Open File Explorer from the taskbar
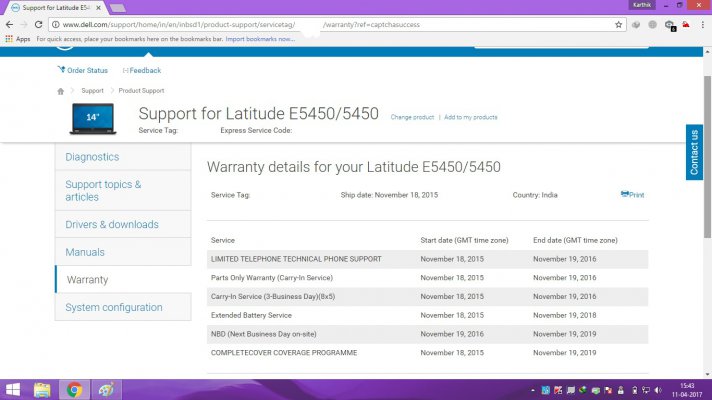This screenshot has height=400, width=712. point(42,390)
